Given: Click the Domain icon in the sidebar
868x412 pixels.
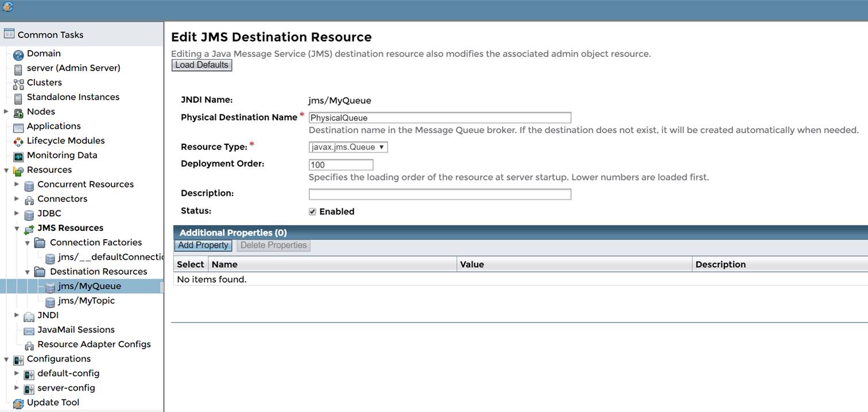Looking at the screenshot, I should pyautogui.click(x=19, y=53).
